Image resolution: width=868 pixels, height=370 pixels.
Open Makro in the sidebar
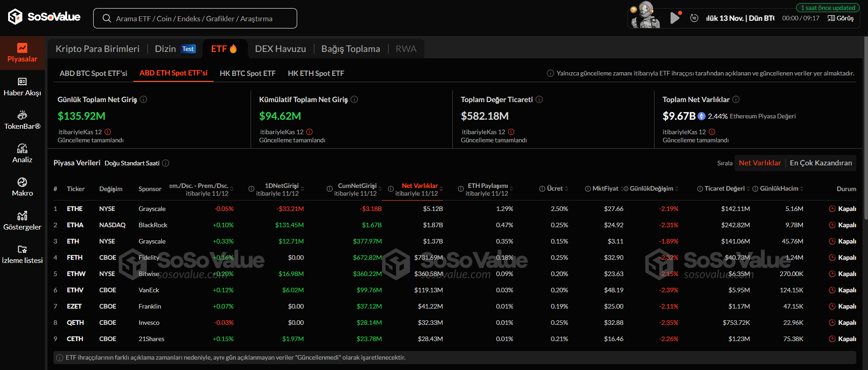[22, 187]
